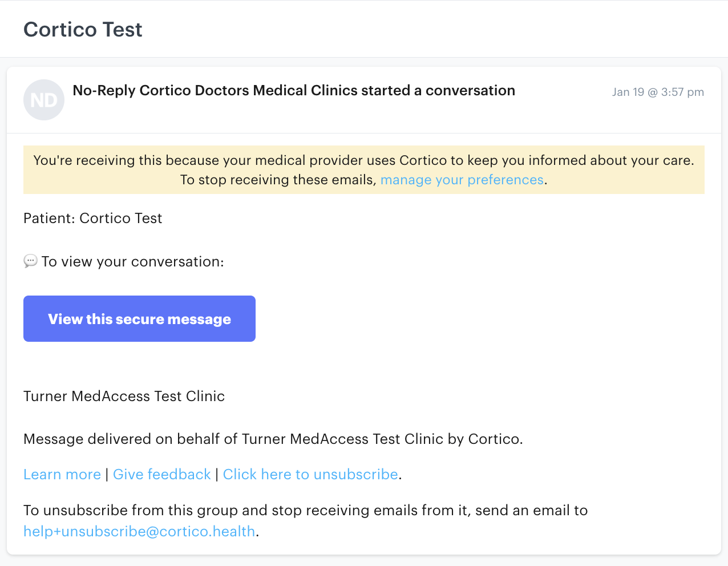Click the Jan 19 @ 3:57 pm timestamp
Viewport: 728px width, 566px height.
658,92
